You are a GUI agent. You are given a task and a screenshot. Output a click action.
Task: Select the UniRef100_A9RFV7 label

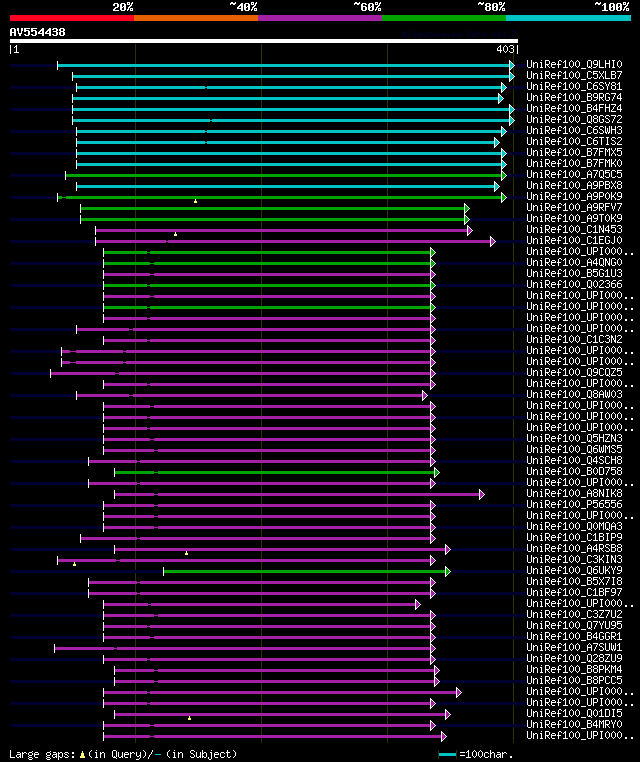click(574, 207)
